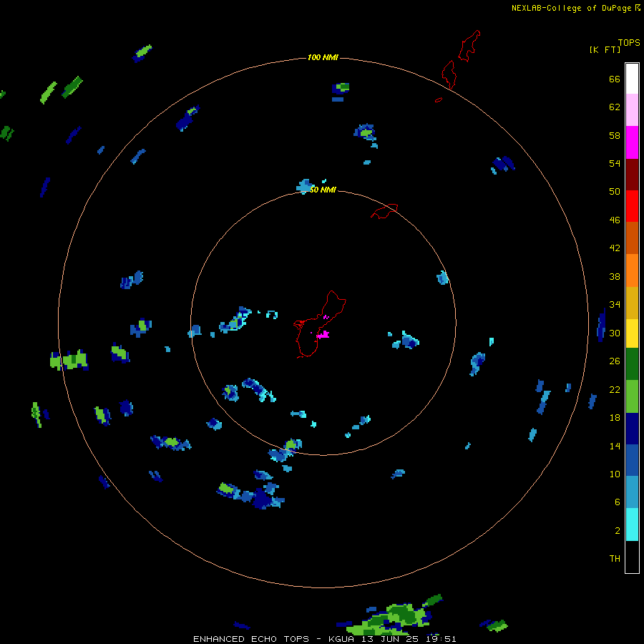The image size is (644, 644).
Task: Select the 30 legend value
Action: click(x=615, y=333)
